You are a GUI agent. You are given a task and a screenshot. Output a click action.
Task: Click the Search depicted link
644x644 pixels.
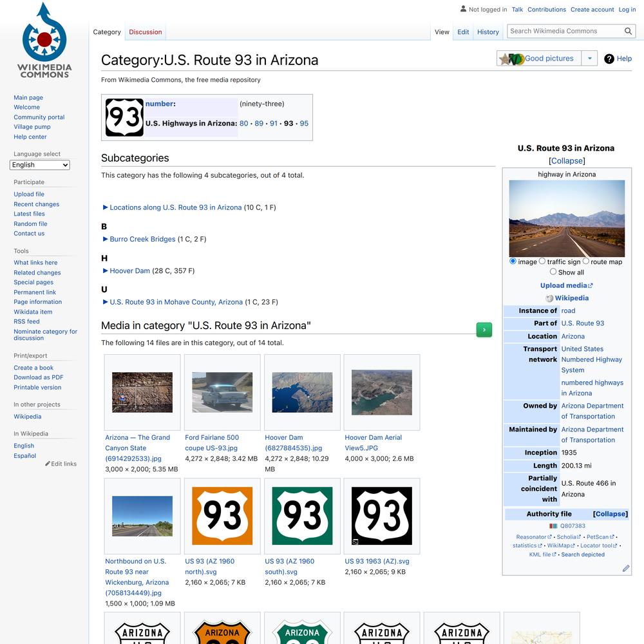[583, 554]
